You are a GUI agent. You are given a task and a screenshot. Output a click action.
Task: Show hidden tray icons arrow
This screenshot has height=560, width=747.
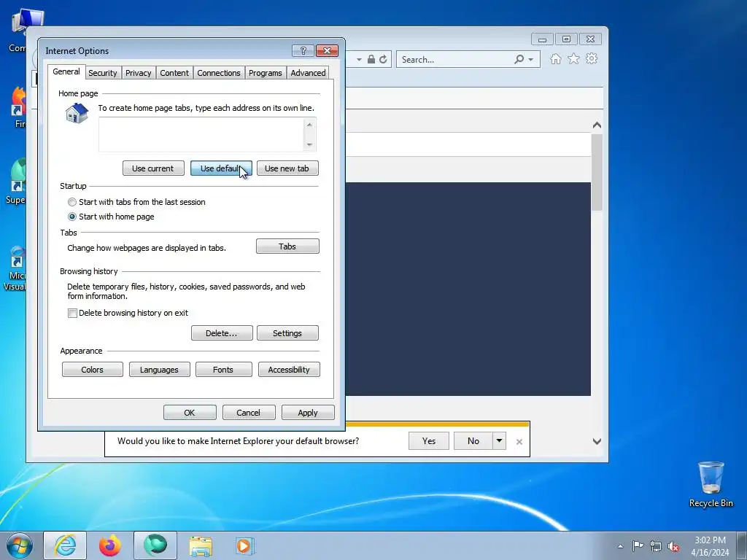620,546
